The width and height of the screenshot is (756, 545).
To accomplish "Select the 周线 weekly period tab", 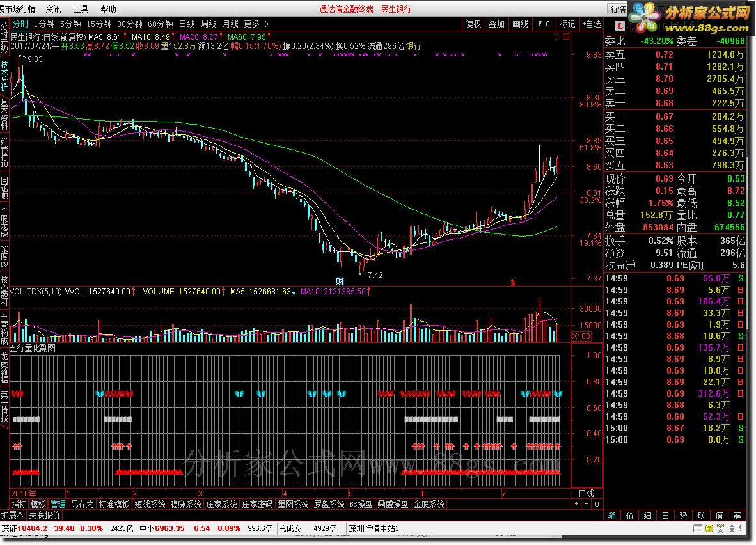I will pyautogui.click(x=209, y=24).
